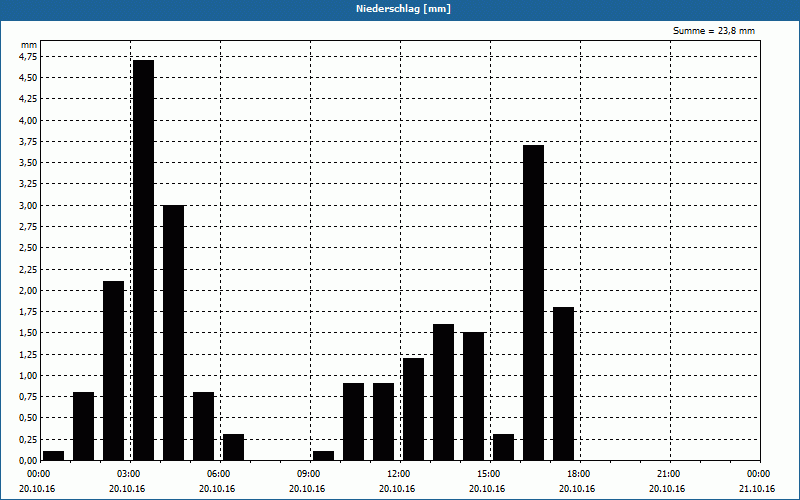Screen dimensions: 800x500
Task: Click the last bar reaching about 1,8 mm
Action: coord(563,384)
